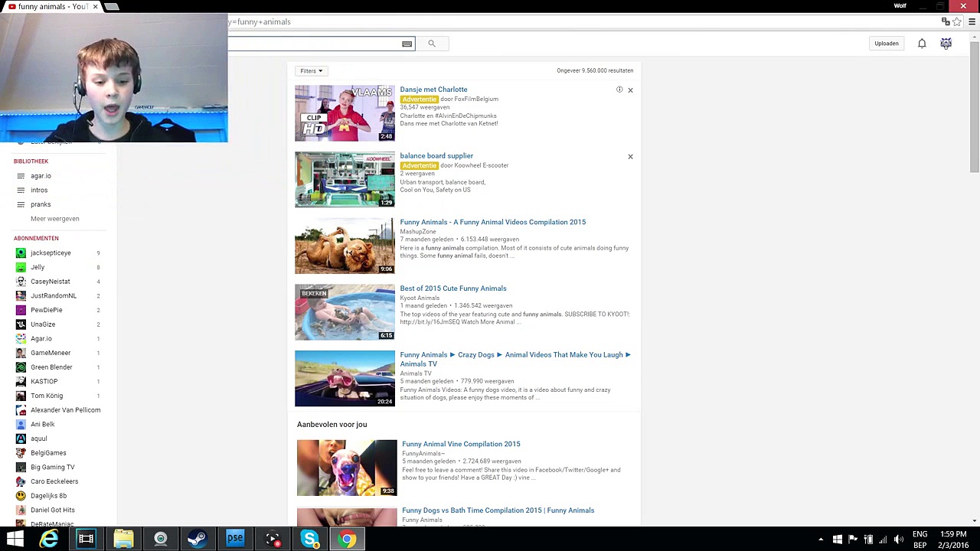Click the YouTube search input field
Image resolution: width=980 pixels, height=551 pixels.
(x=322, y=44)
